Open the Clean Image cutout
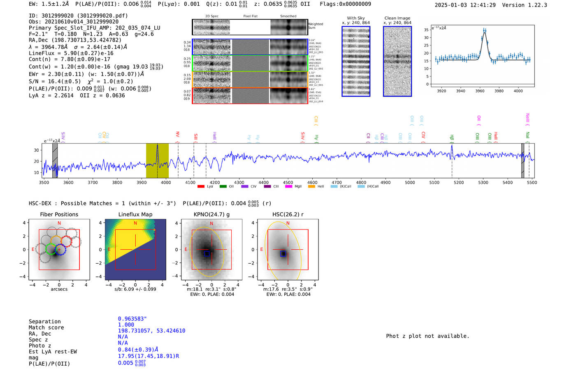The height and width of the screenshot is (392, 576). [x=397, y=61]
